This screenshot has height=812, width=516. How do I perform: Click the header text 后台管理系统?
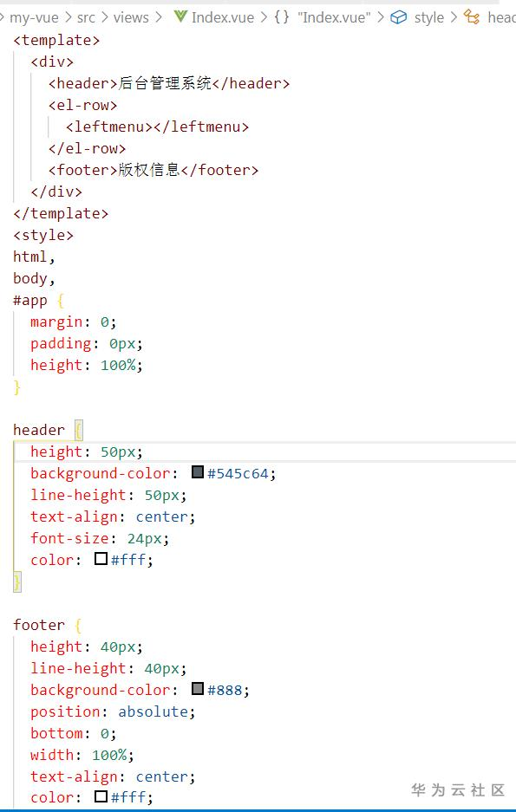click(x=165, y=83)
